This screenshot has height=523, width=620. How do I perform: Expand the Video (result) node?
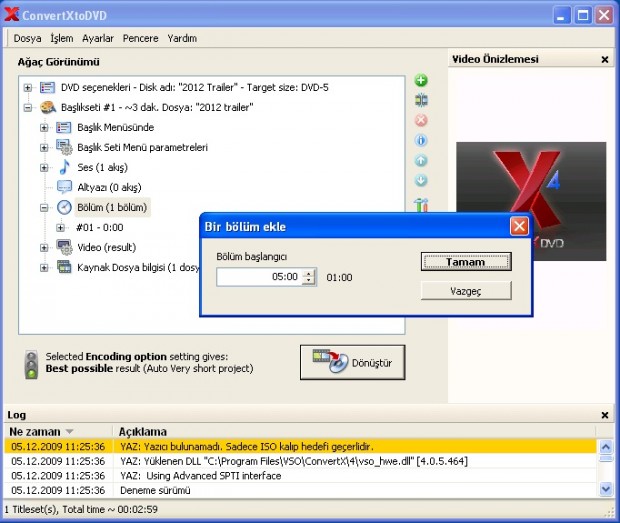(x=44, y=248)
